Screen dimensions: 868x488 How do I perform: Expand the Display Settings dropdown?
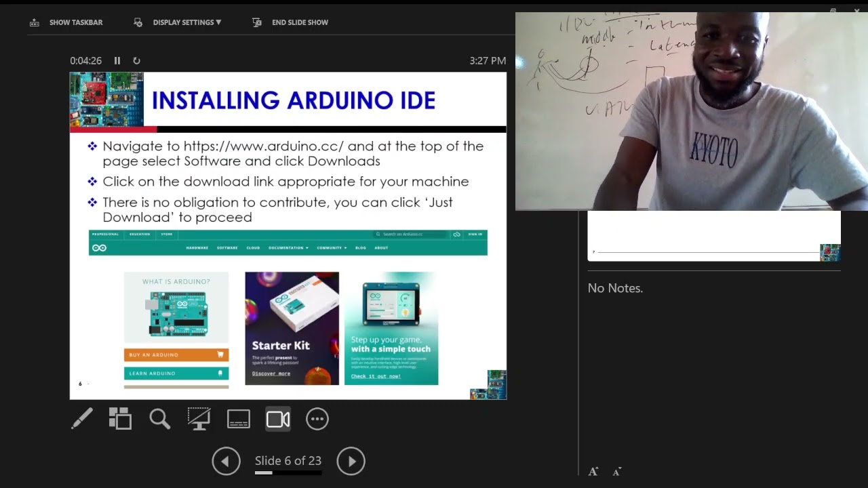coord(178,22)
